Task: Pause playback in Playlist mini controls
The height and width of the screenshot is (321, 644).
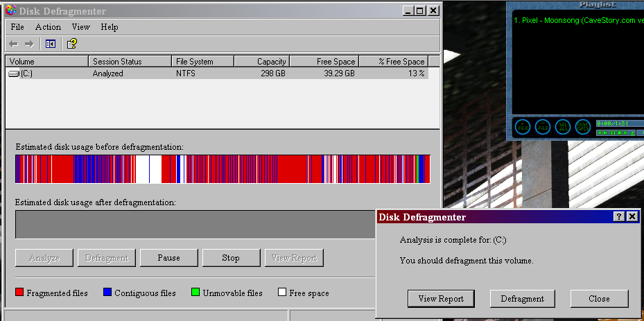Action: tap(613, 132)
